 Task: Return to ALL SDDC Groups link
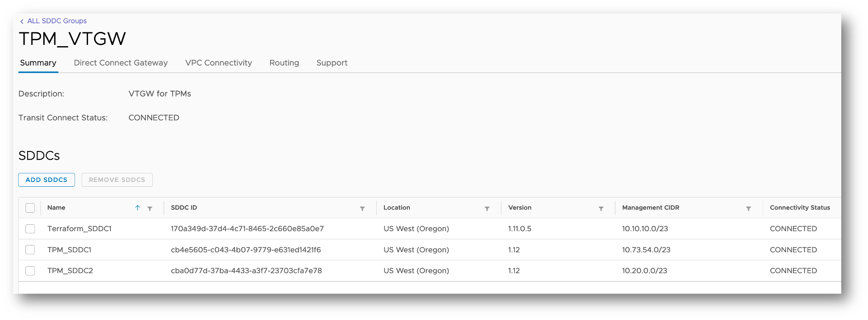click(57, 21)
